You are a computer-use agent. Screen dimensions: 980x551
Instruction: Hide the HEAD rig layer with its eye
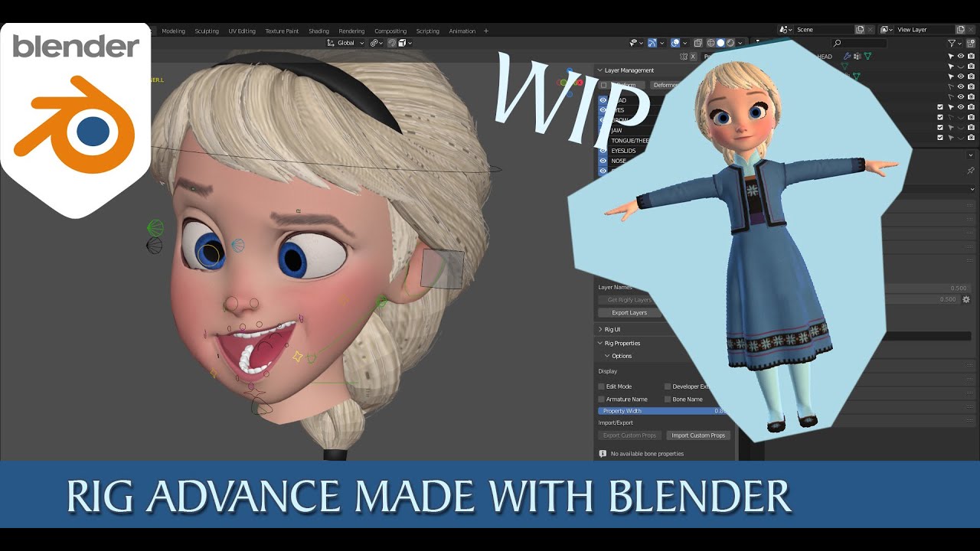pos(603,100)
